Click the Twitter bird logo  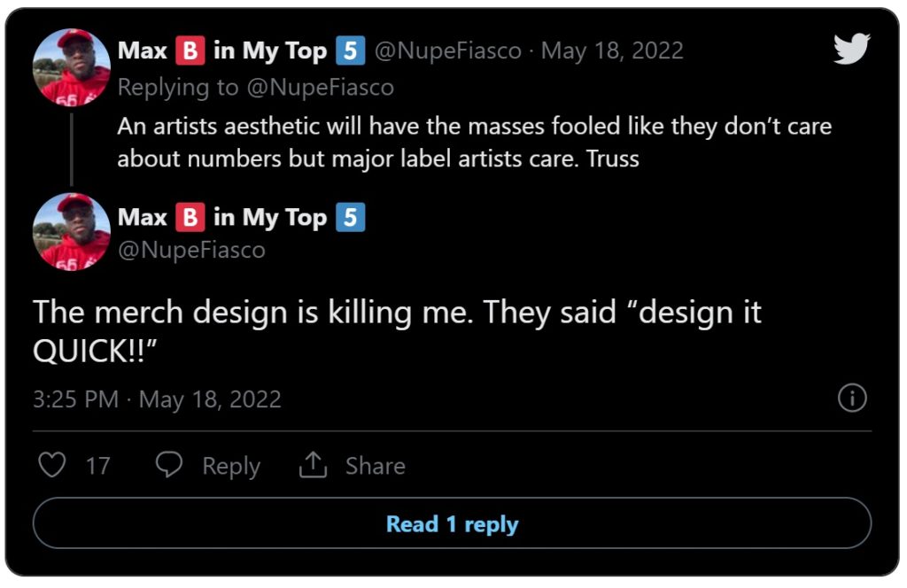[852, 50]
